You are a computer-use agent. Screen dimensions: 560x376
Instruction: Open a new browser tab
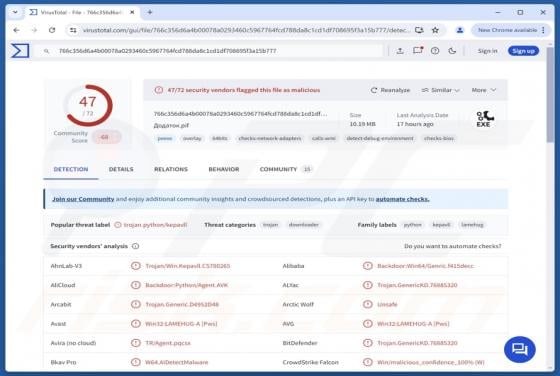(x=150, y=12)
